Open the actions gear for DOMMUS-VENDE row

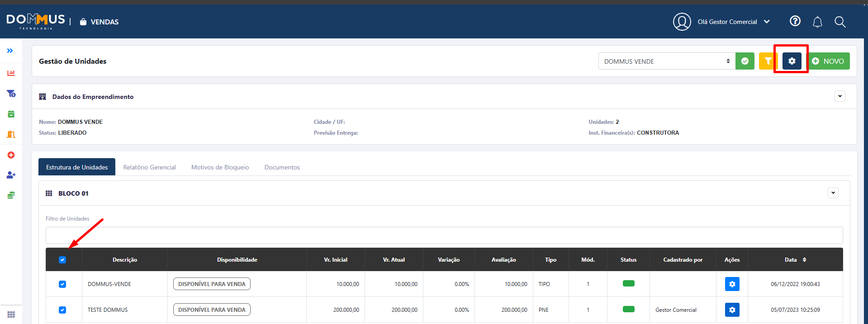(732, 284)
